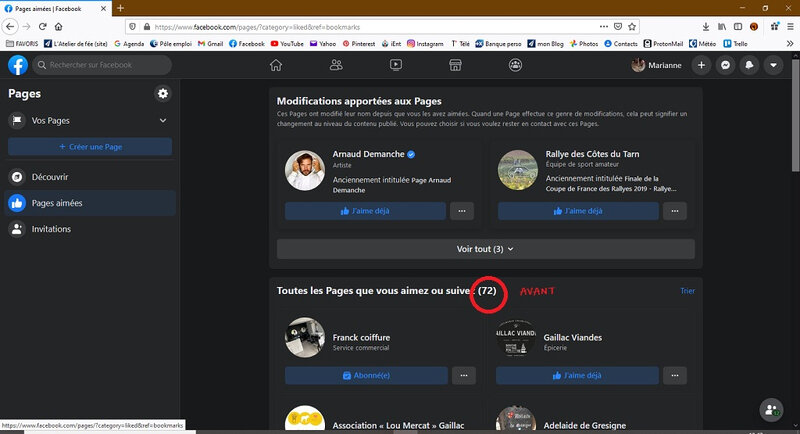This screenshot has height=434, width=800.
Task: Go to browser Home page
Action: pos(59,27)
